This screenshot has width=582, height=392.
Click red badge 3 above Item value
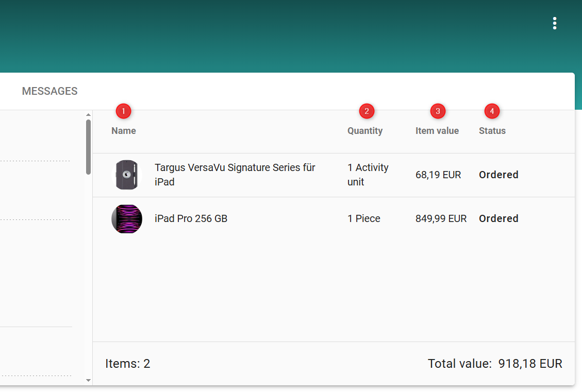tap(438, 111)
